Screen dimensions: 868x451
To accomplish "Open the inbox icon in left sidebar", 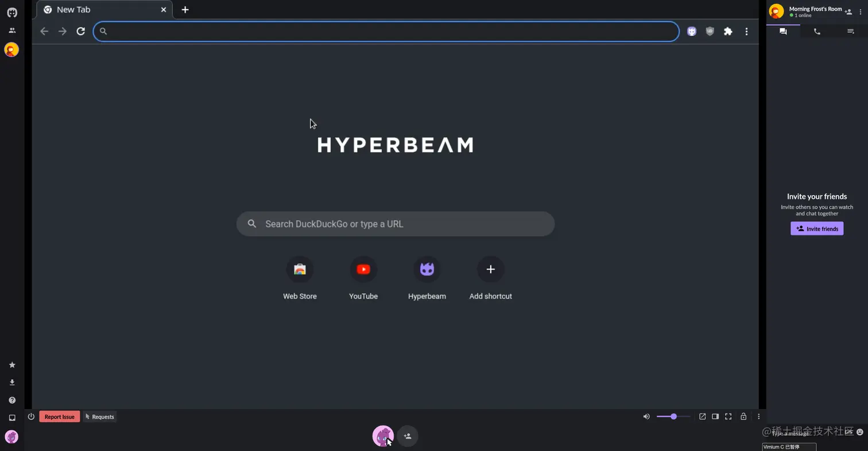I will coord(12,418).
